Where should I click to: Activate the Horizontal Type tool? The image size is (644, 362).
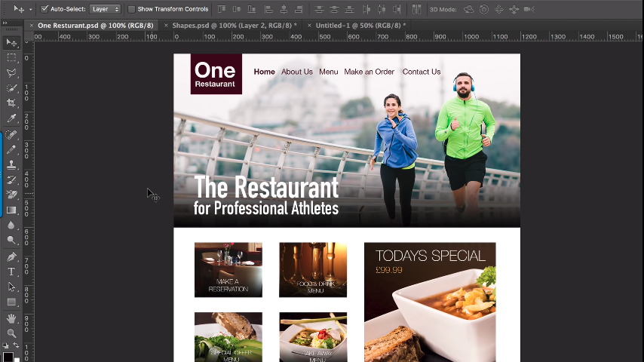[x=11, y=271]
